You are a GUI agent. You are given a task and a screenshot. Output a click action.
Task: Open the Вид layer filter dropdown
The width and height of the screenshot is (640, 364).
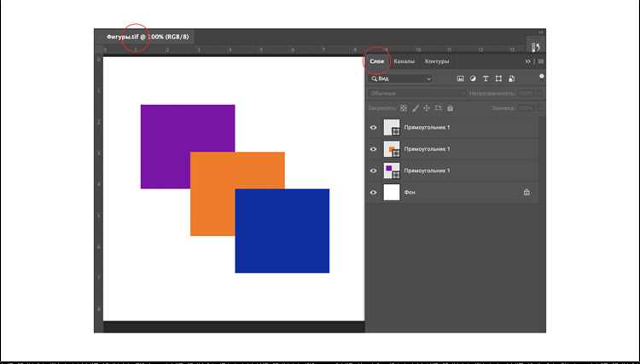pyautogui.click(x=400, y=78)
